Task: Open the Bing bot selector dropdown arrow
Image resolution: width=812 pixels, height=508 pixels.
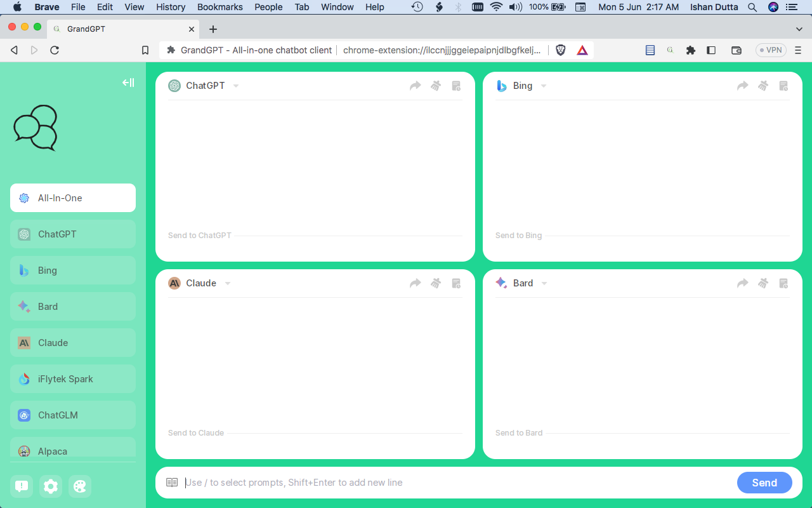Action: click(x=544, y=86)
